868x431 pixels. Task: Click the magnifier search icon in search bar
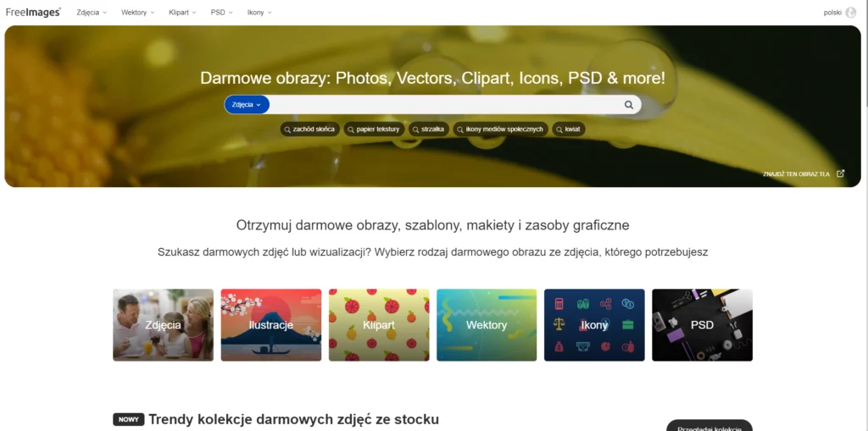point(628,104)
